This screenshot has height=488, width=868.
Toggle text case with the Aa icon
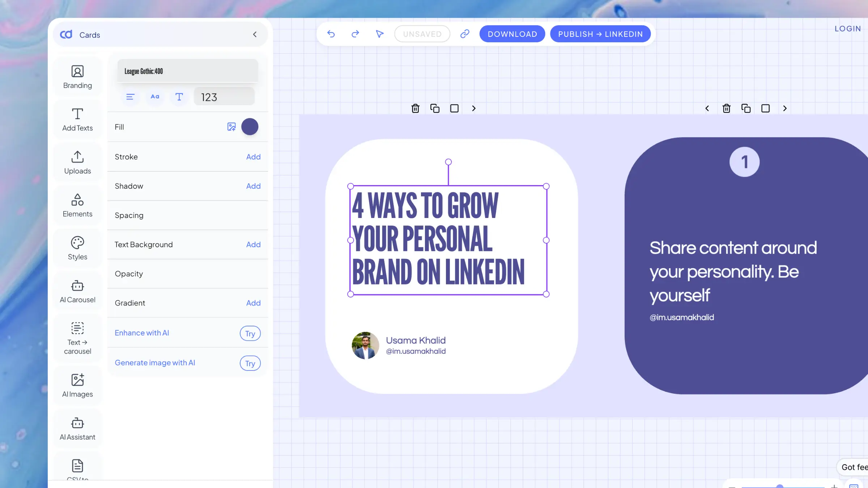click(155, 97)
